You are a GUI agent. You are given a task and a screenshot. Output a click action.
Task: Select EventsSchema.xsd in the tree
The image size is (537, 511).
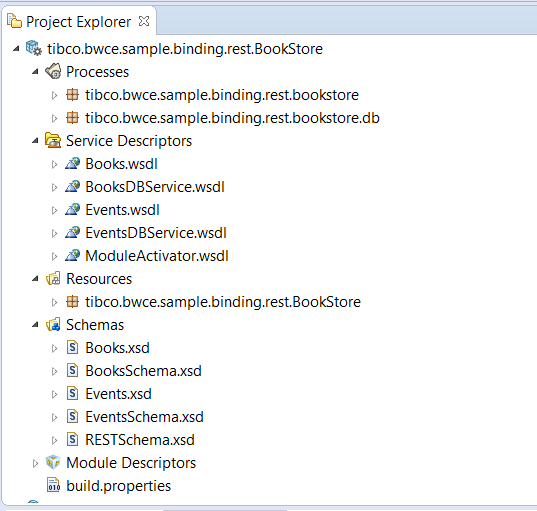pyautogui.click(x=144, y=417)
